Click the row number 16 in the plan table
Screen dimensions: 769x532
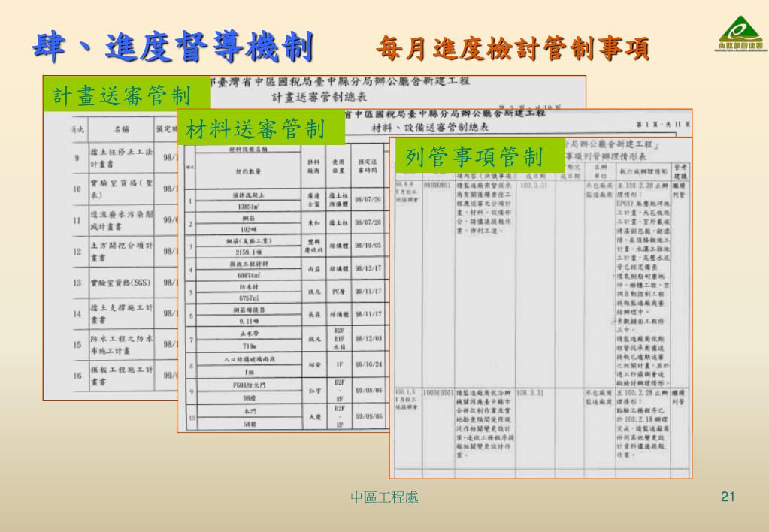(x=77, y=376)
